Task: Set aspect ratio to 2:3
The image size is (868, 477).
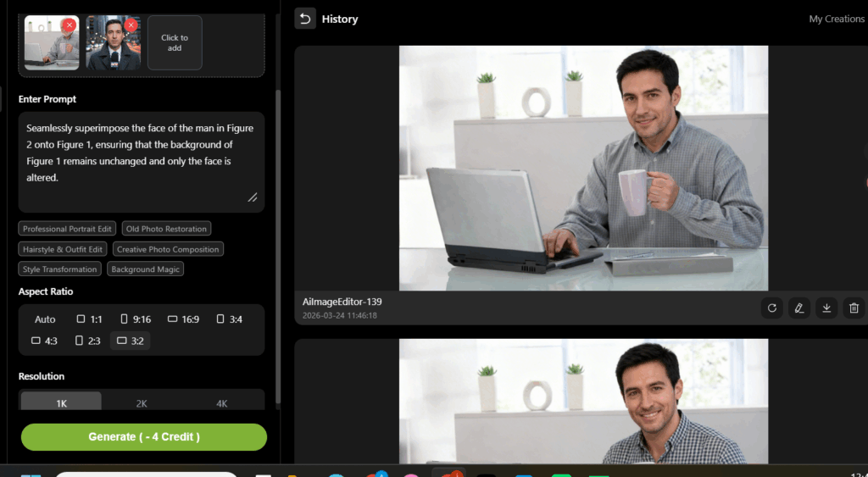Action: pos(88,341)
